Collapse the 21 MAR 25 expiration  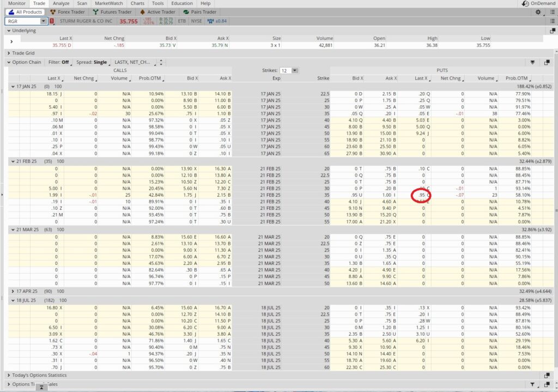click(13, 230)
